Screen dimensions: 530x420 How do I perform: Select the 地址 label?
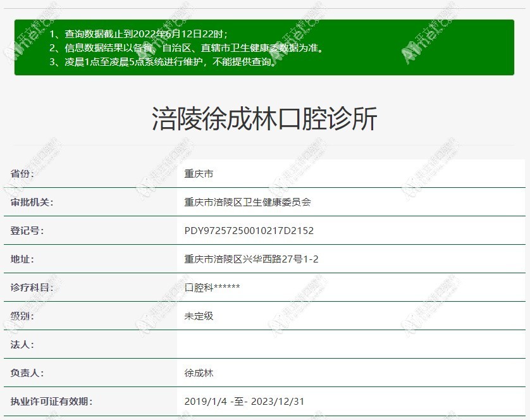point(22,259)
